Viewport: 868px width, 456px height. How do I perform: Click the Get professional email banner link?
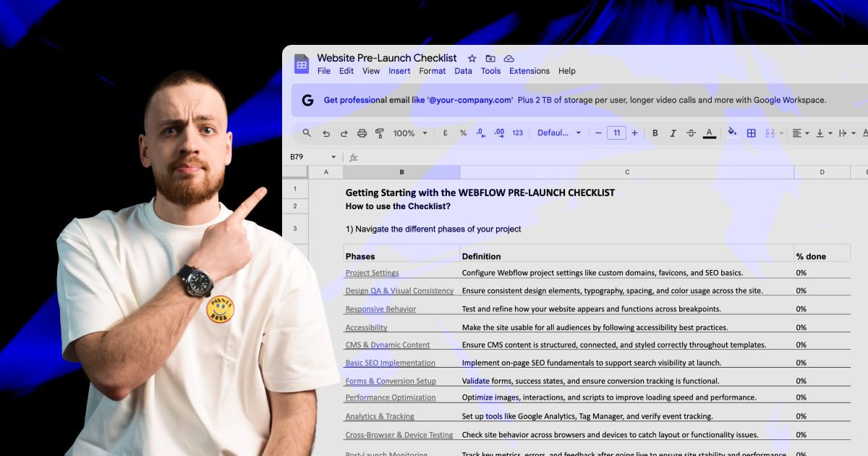point(418,101)
